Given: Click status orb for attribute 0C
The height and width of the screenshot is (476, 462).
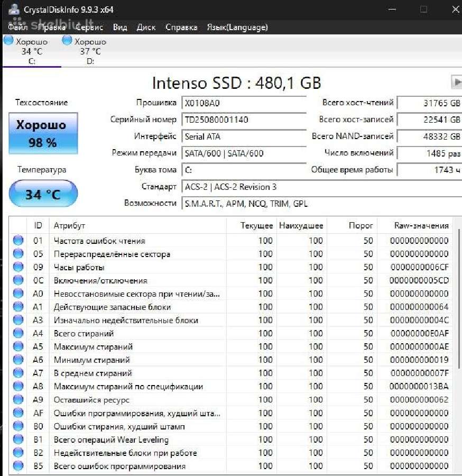Looking at the screenshot, I should (x=18, y=280).
